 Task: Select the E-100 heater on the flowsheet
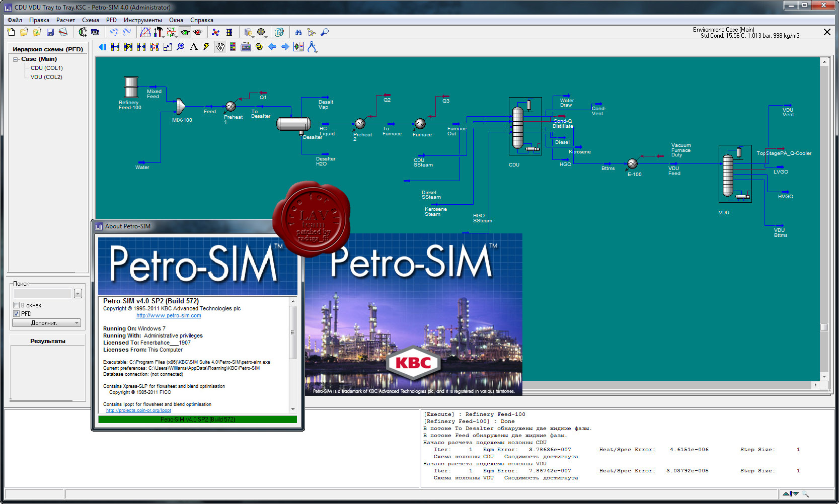click(x=633, y=163)
